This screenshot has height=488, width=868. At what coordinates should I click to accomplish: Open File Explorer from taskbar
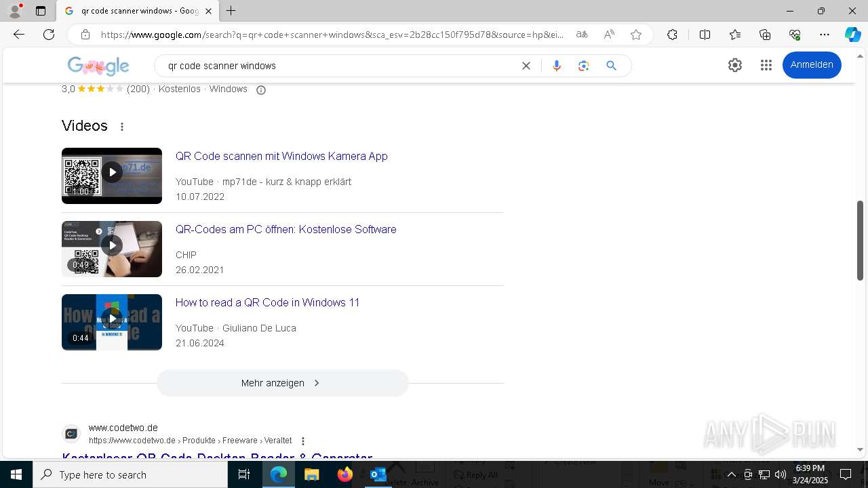[311, 474]
